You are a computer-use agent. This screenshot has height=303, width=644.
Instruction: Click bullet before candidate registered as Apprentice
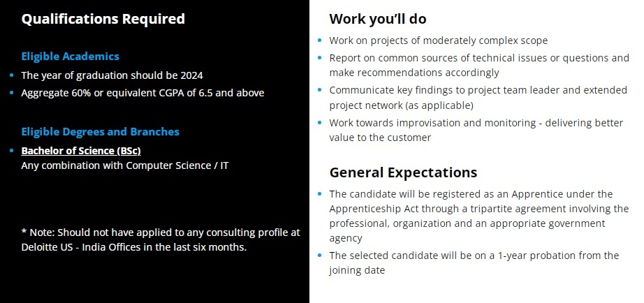[x=320, y=193]
